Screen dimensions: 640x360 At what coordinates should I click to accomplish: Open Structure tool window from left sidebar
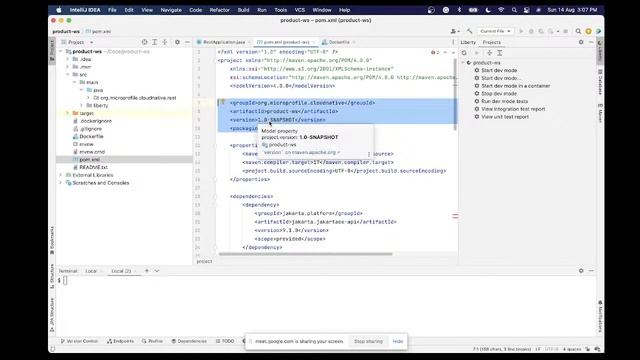[52, 276]
